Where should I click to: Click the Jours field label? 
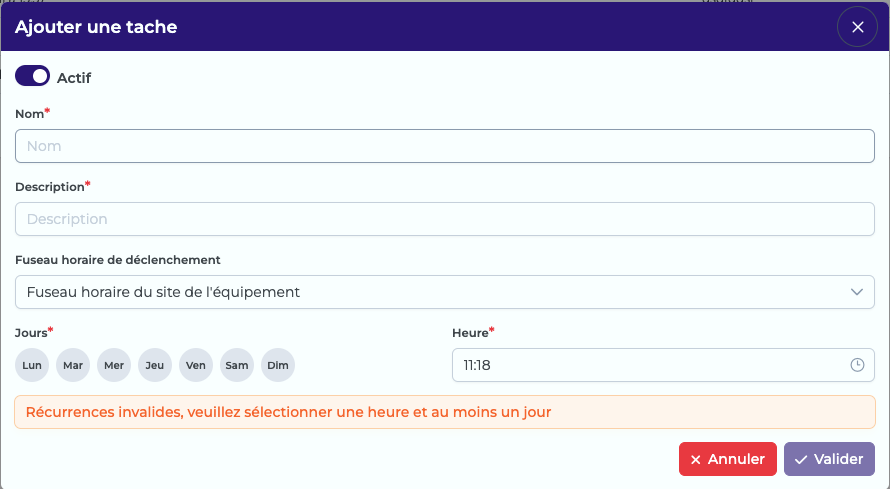pyautogui.click(x=33, y=332)
